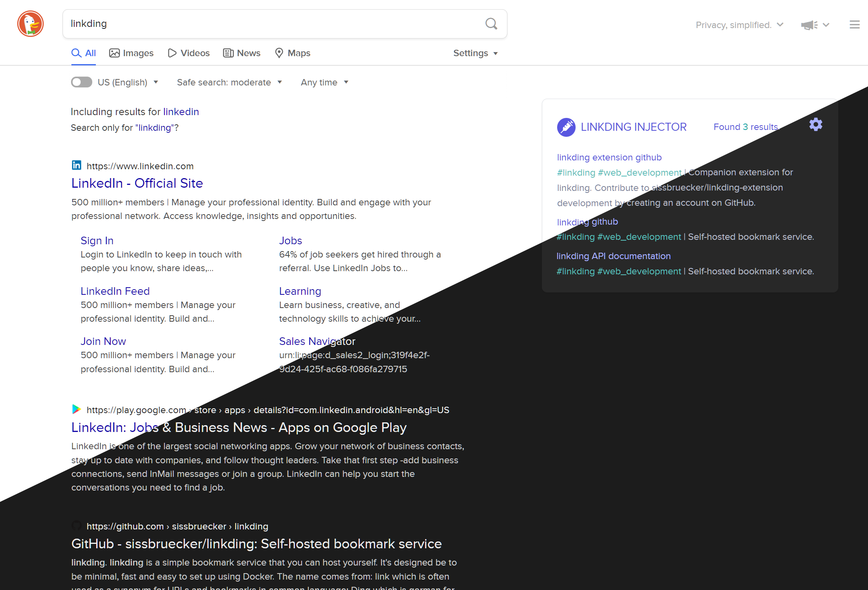The height and width of the screenshot is (590, 868).
Task: Open LinkedIn: Jobs & Business News Google Play result
Action: coord(239,428)
